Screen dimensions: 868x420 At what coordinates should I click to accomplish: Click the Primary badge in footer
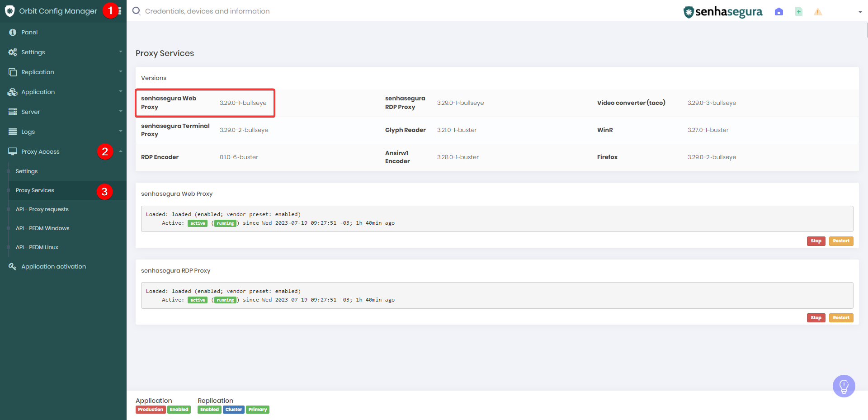click(258, 410)
